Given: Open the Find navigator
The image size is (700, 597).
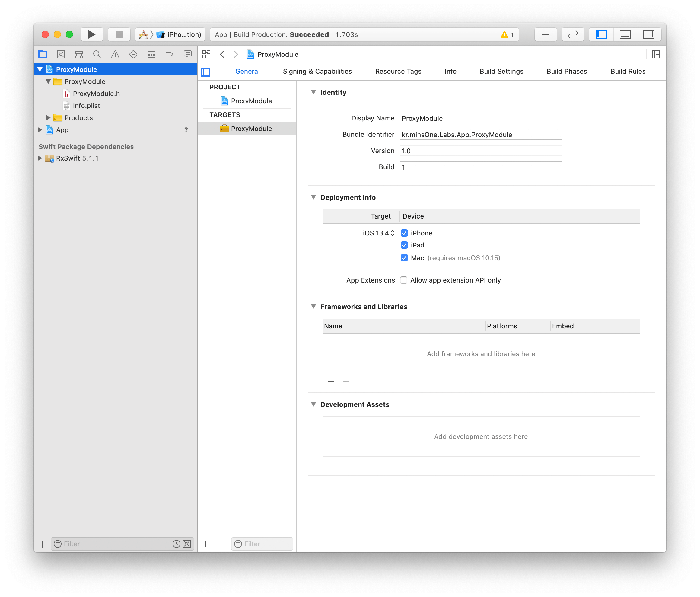Looking at the screenshot, I should coord(97,54).
